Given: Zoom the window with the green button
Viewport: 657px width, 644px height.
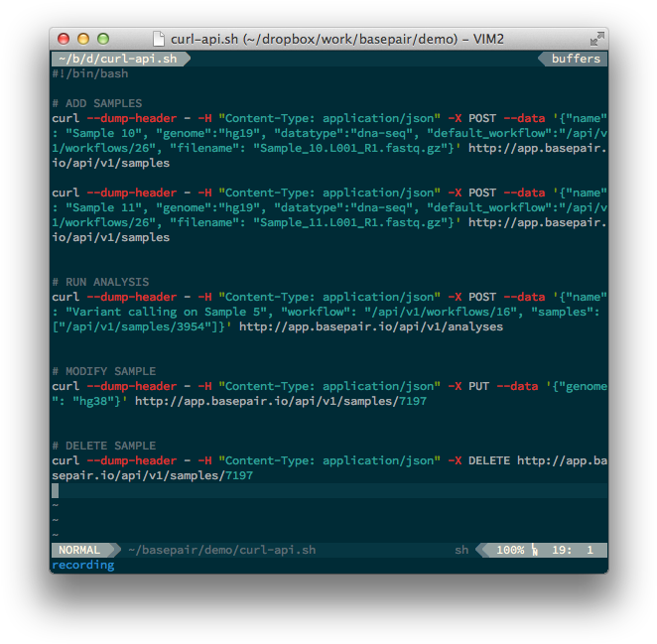Looking at the screenshot, I should 103,39.
